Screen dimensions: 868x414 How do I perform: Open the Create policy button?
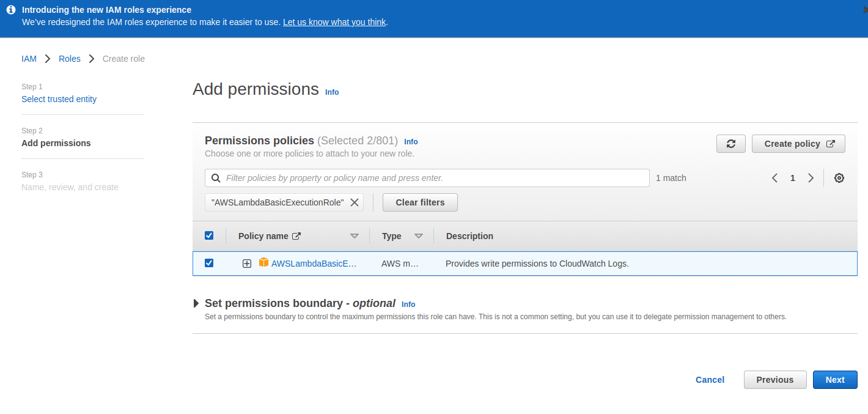[798, 144]
